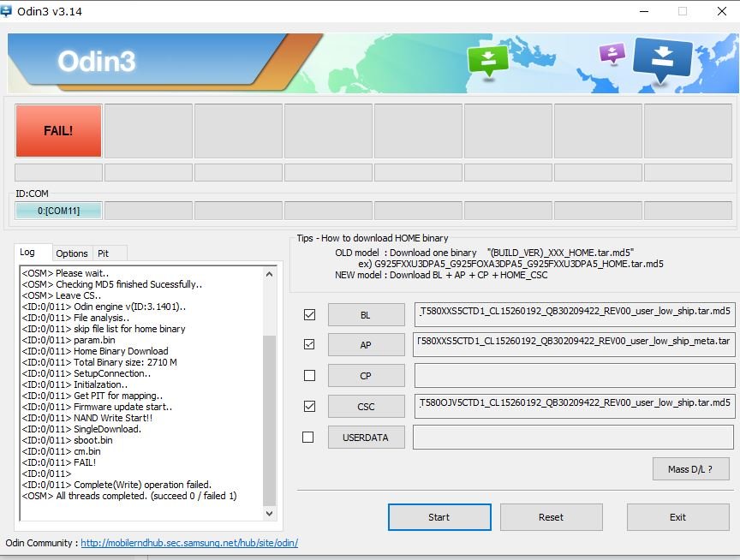Click the blue download icon in banner
This screenshot has height=560, width=740.
(663, 59)
